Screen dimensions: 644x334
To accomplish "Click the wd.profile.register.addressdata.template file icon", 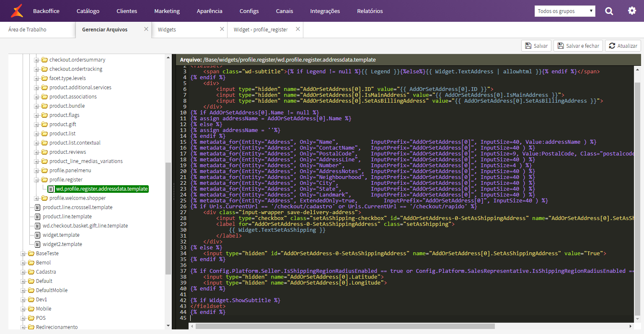I will (51, 189).
